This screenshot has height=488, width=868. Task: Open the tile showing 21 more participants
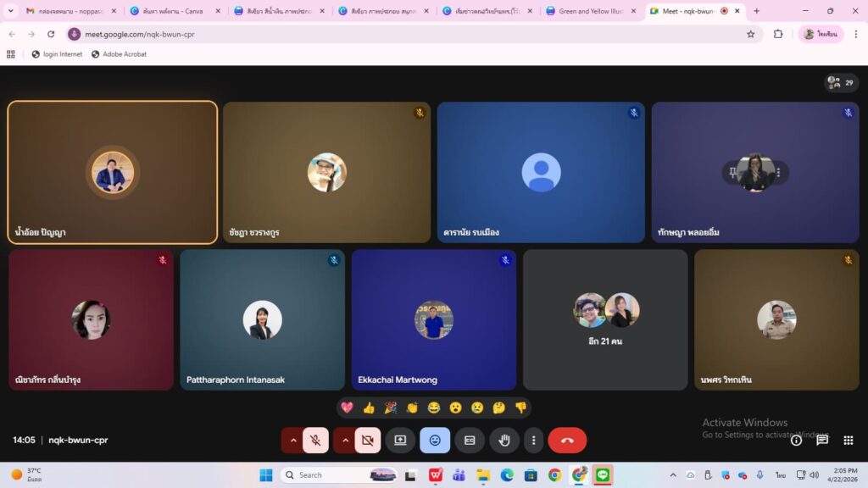click(605, 319)
